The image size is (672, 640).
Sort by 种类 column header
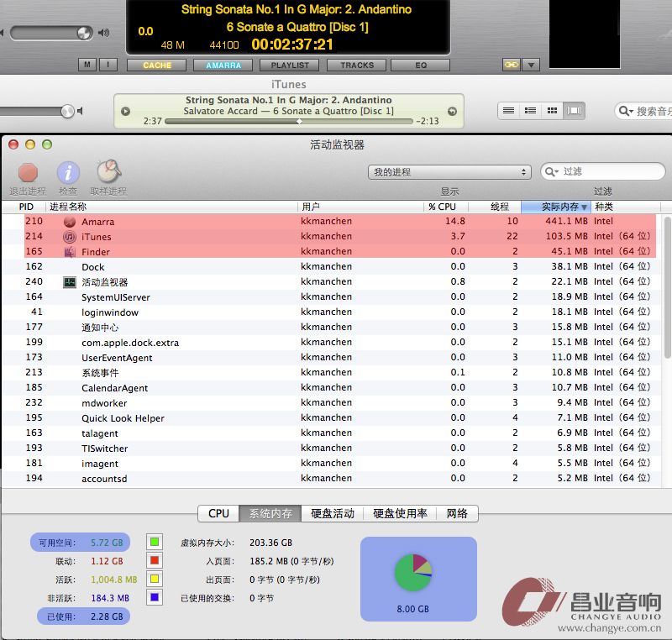click(x=626, y=207)
